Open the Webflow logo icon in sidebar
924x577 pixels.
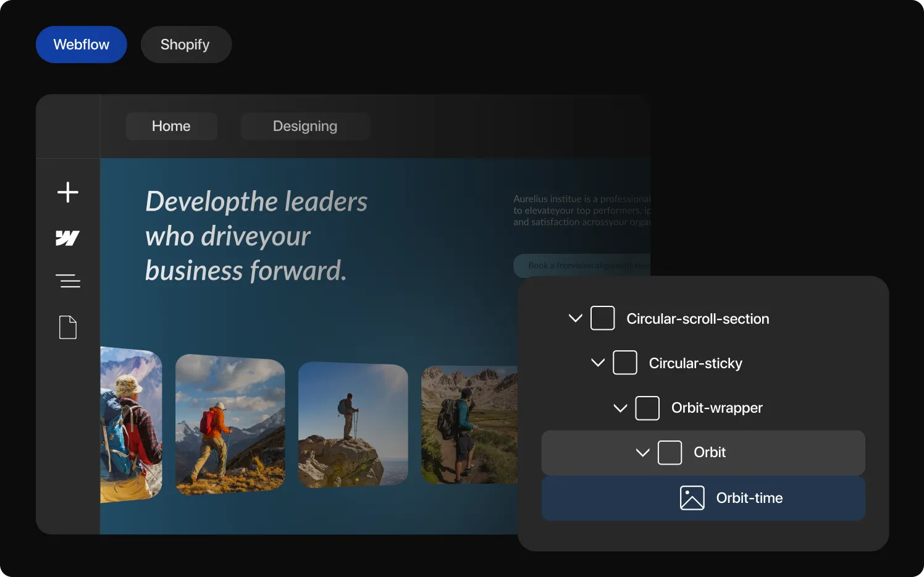coord(68,238)
